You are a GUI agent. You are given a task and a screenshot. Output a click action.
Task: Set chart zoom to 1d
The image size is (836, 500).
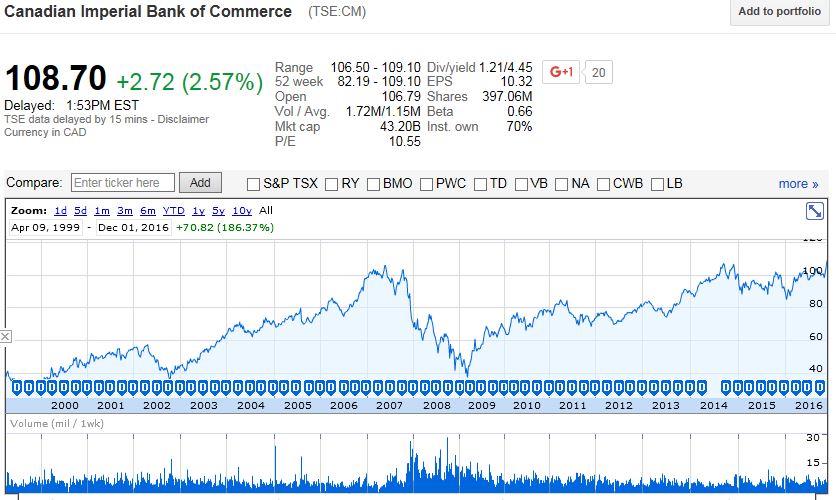(60, 211)
